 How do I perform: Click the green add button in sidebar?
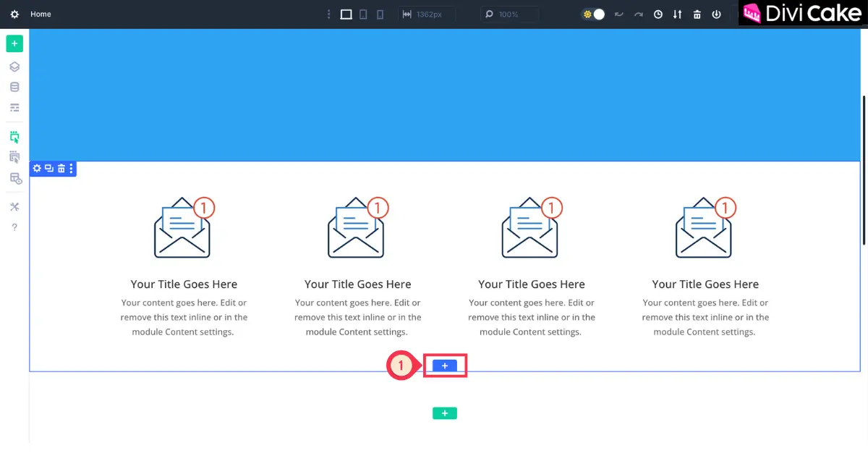14,43
